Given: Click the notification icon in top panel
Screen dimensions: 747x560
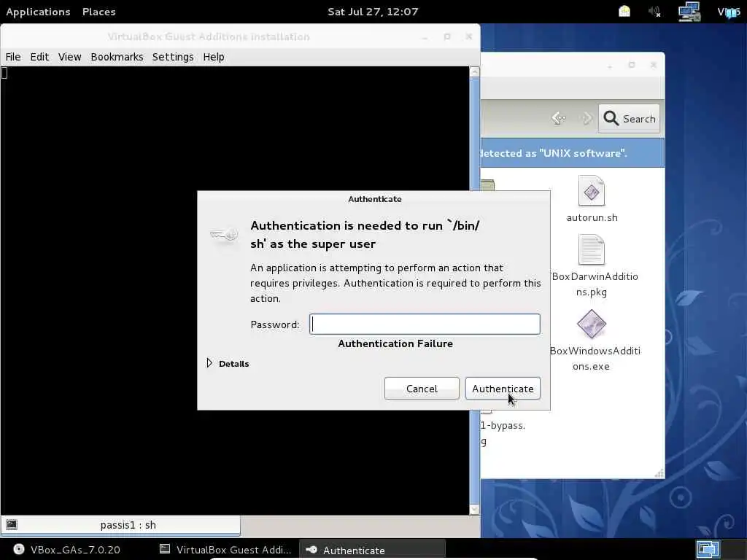Looking at the screenshot, I should 624,12.
